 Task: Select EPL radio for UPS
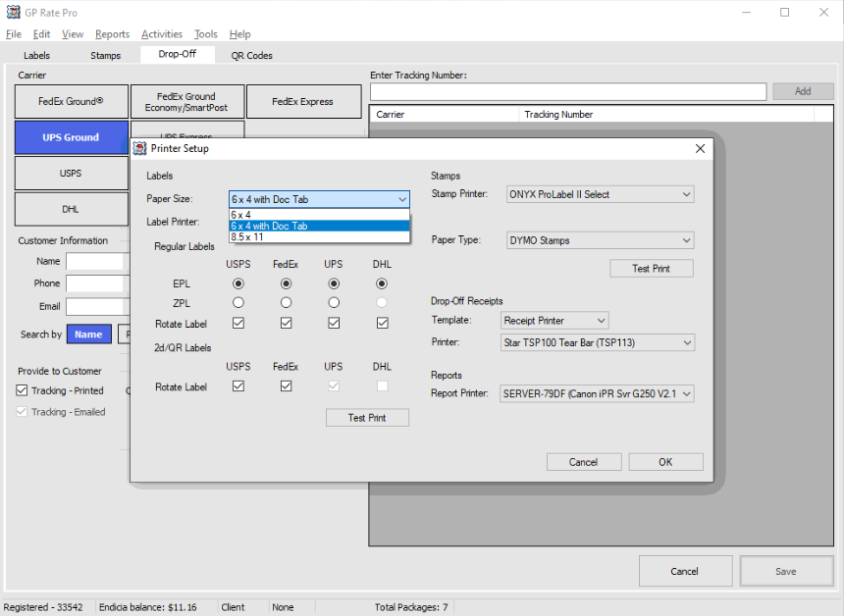[x=334, y=283]
